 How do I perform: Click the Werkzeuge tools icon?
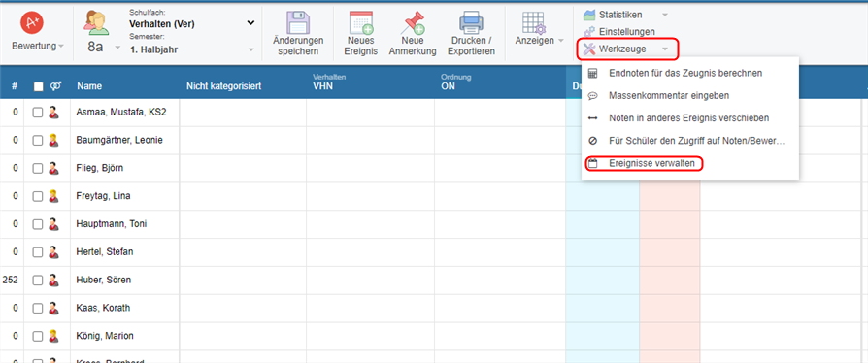point(589,49)
